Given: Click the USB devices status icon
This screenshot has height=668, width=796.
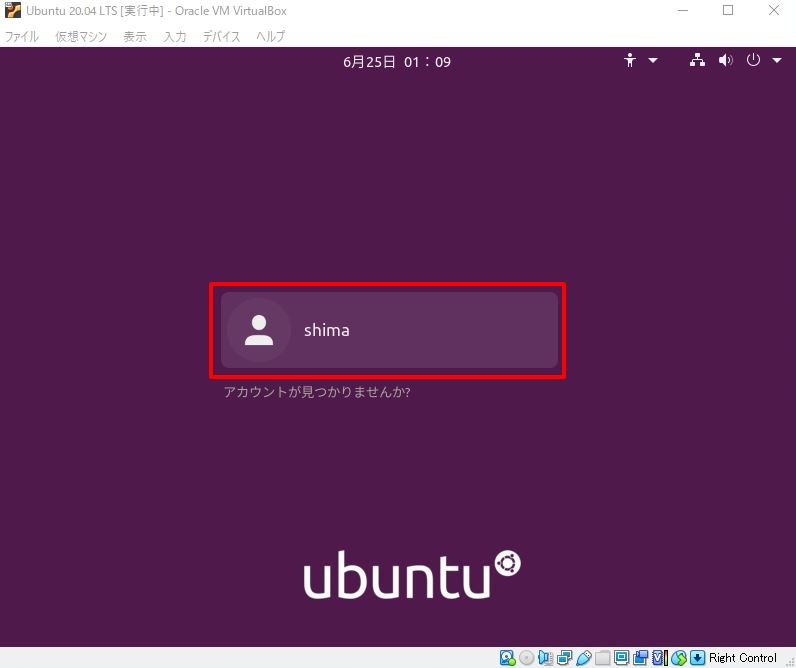Looking at the screenshot, I should [583, 658].
